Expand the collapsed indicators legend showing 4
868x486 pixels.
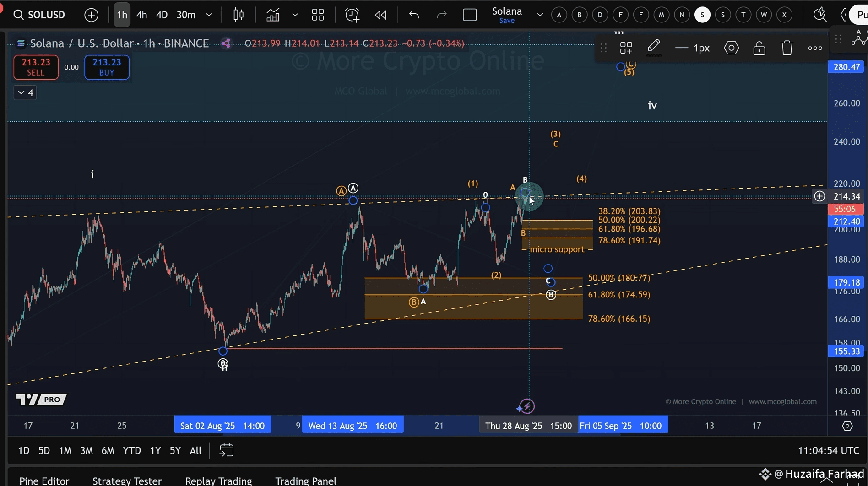25,92
